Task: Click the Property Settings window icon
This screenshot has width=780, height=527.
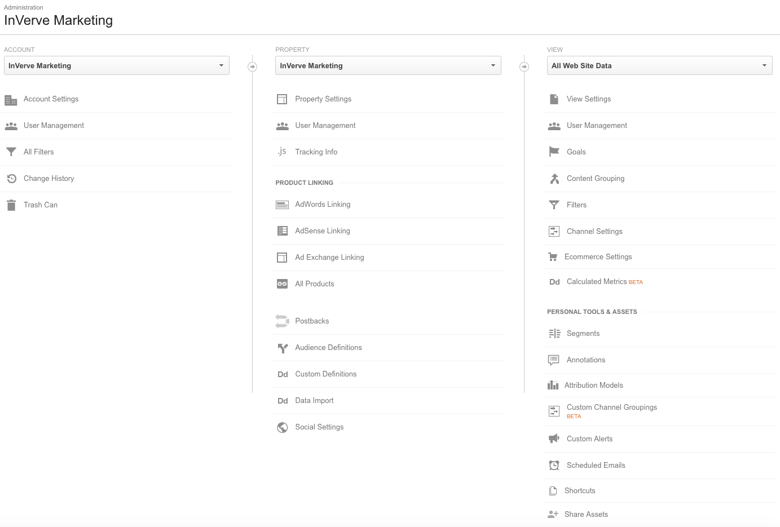Action: 282,99
